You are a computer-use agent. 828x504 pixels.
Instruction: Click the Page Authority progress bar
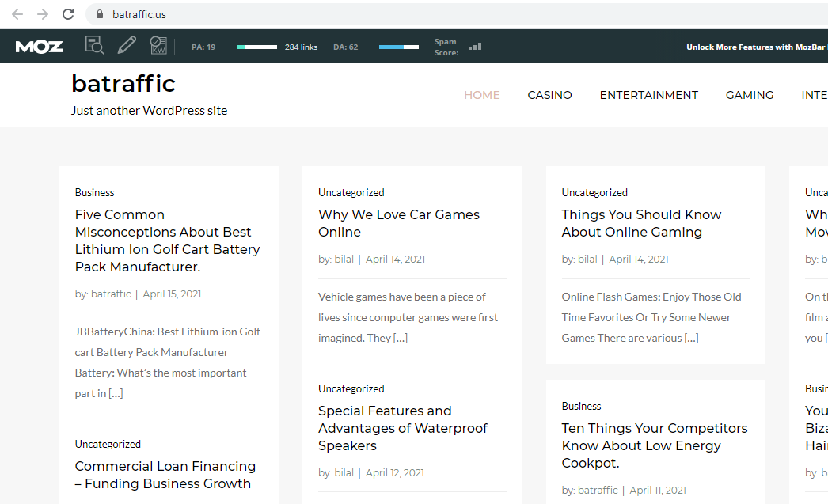(x=256, y=47)
